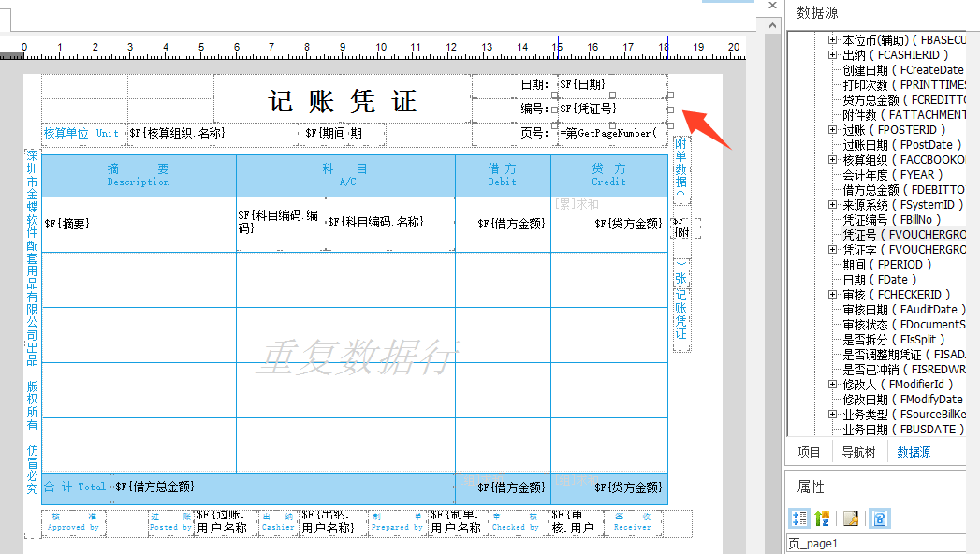
Task: Expand the 来源系统（FSystemID）node
Action: tap(831, 204)
